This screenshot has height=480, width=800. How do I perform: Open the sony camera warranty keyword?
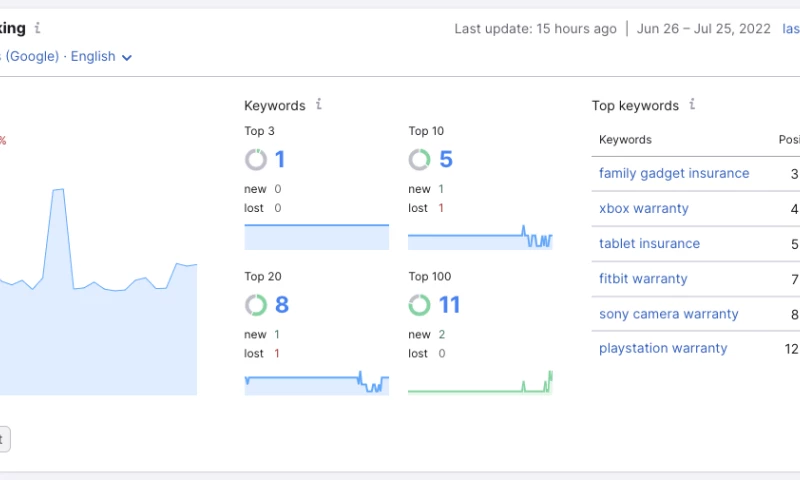669,314
